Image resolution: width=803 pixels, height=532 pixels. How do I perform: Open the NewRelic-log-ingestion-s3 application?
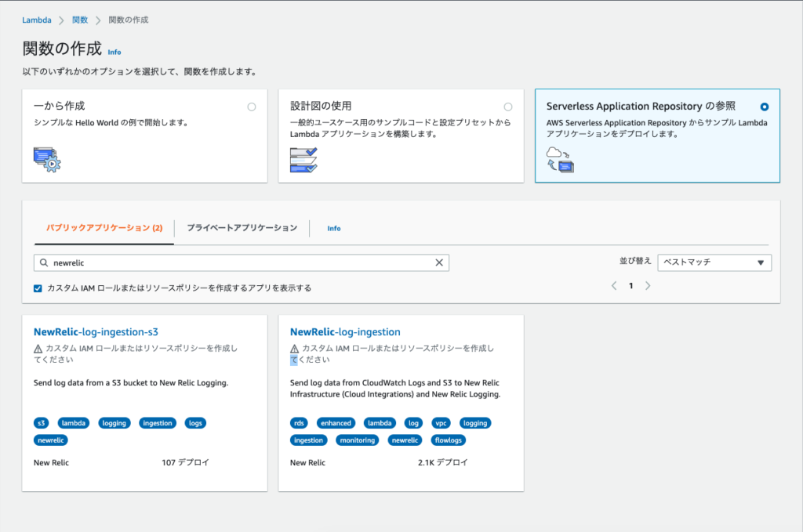click(96, 332)
